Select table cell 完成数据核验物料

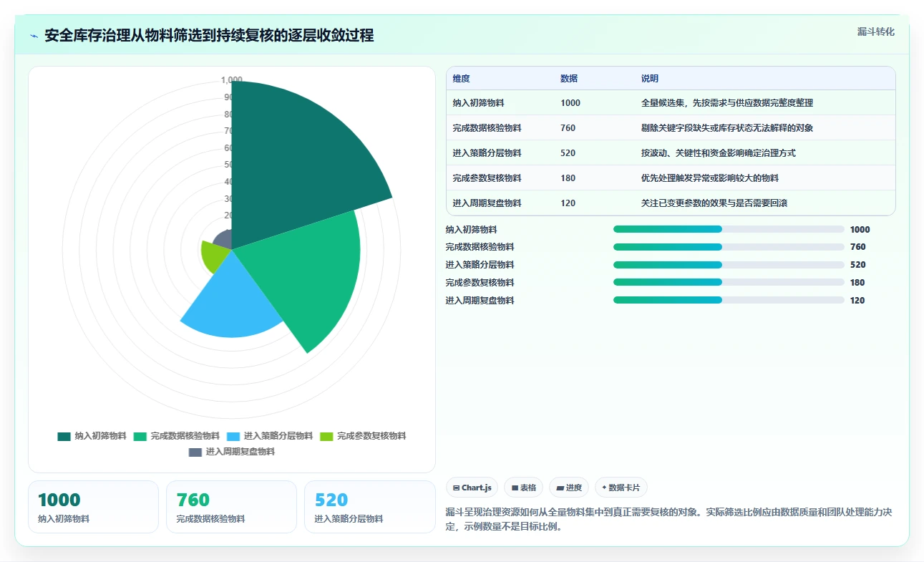[x=487, y=128]
